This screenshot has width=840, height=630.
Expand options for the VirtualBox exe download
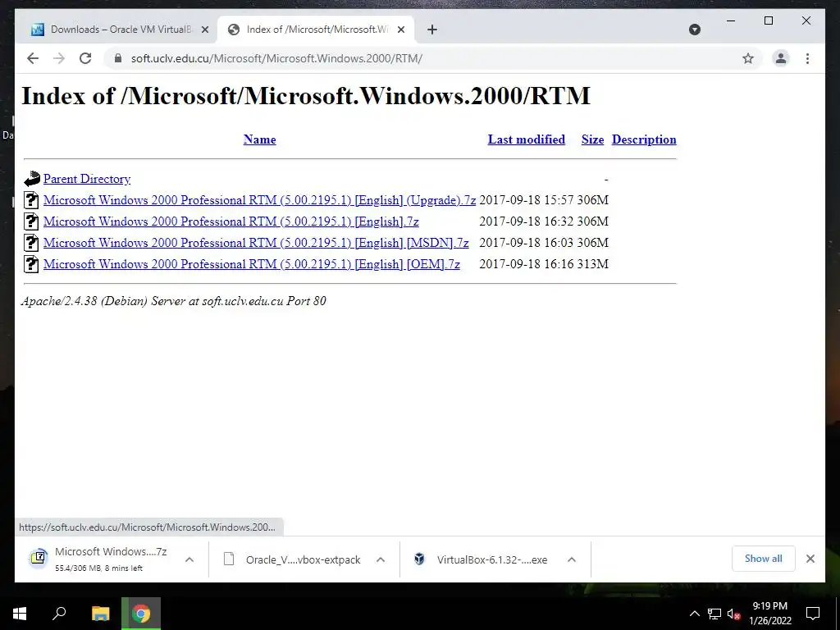[x=572, y=559]
